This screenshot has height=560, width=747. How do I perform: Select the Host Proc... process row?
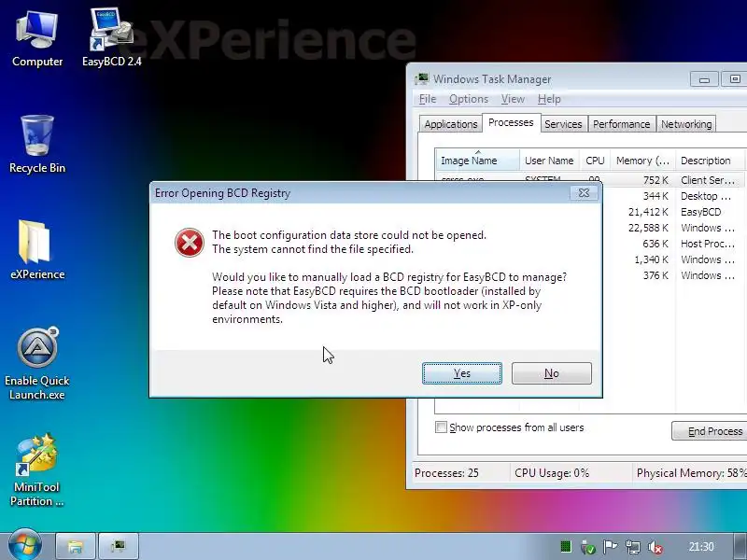pos(674,244)
